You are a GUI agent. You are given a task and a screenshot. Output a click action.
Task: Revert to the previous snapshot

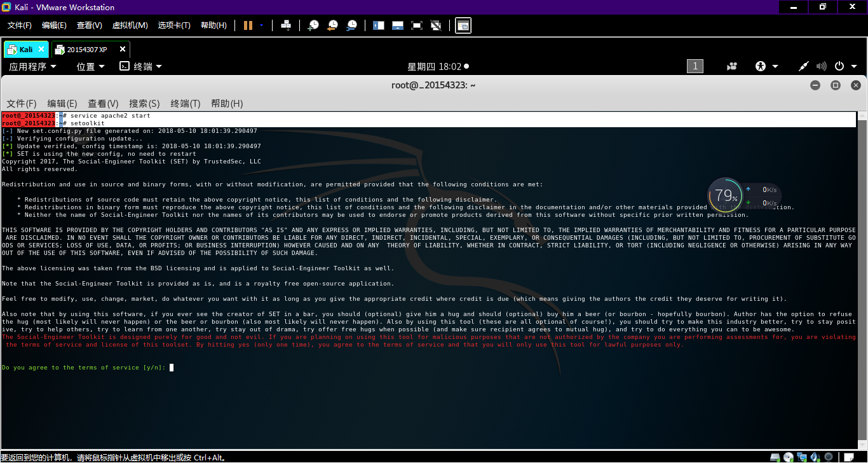click(332, 25)
